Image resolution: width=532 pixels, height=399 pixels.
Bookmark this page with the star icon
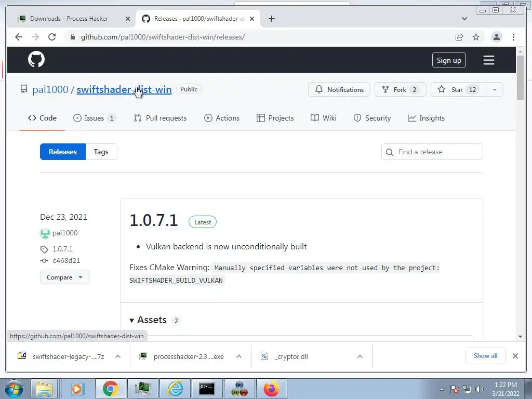point(476,37)
